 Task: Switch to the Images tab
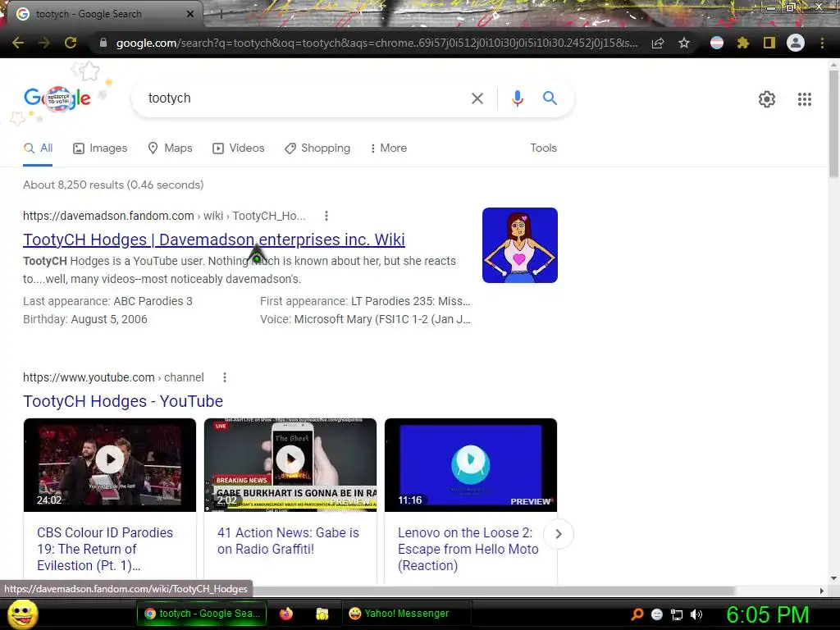100,148
